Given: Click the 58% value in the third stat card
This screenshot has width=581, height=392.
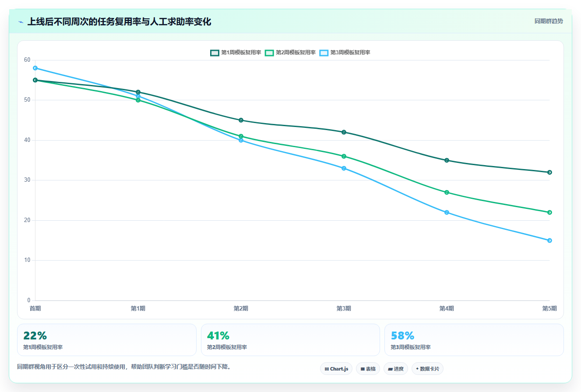Looking at the screenshot, I should pos(402,336).
